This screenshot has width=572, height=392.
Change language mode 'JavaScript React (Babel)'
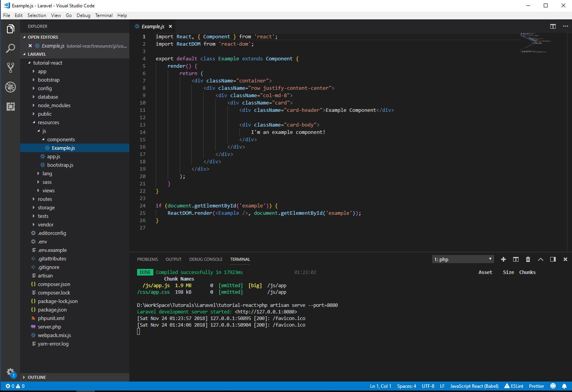click(x=474, y=386)
